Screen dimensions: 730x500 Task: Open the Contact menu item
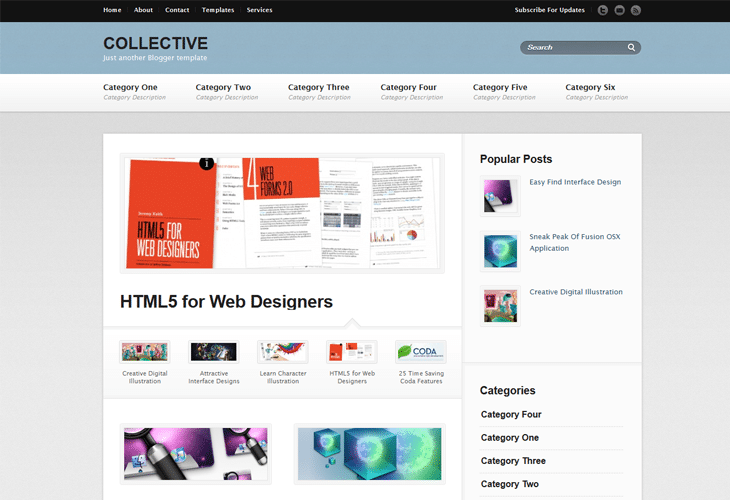pos(177,10)
